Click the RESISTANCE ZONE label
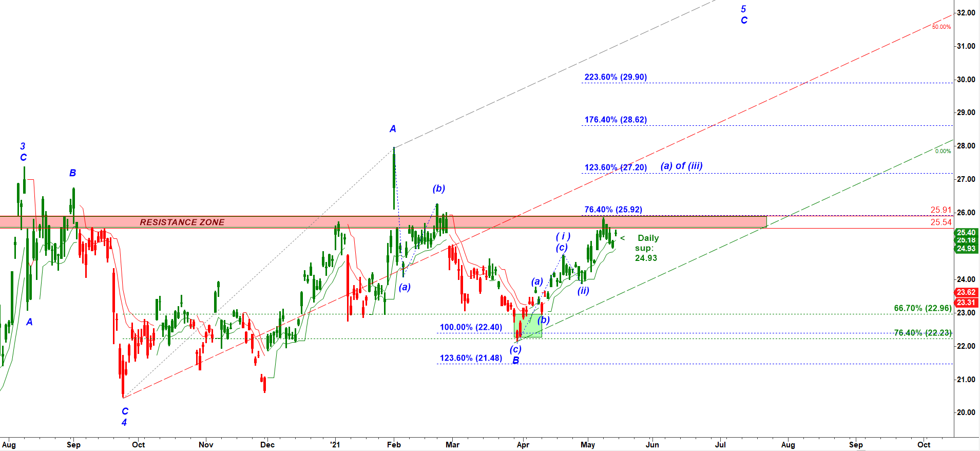The width and height of the screenshot is (980, 451). pyautogui.click(x=182, y=222)
